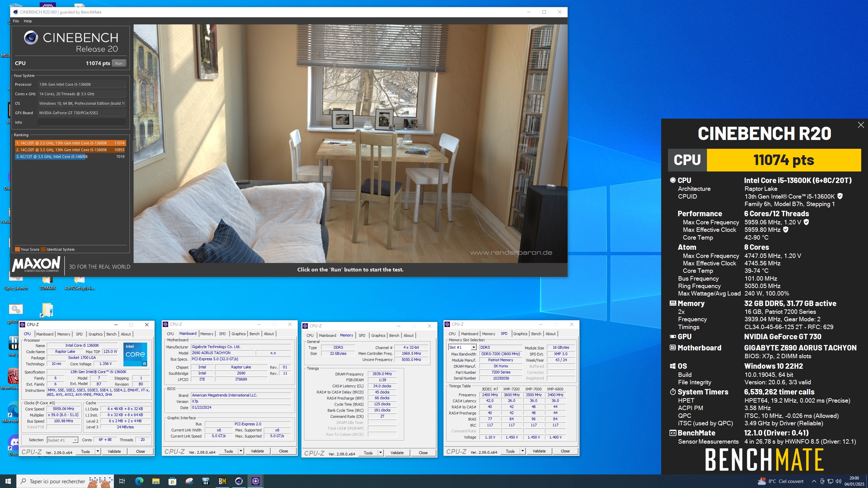Click the taskbar clock showing 20:00

[x=854, y=481]
